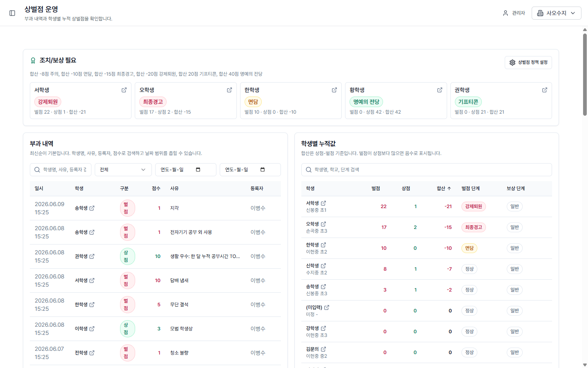588x368 pixels.
Task: Click 기프티콘 badge on 권학생 card
Action: 468,102
